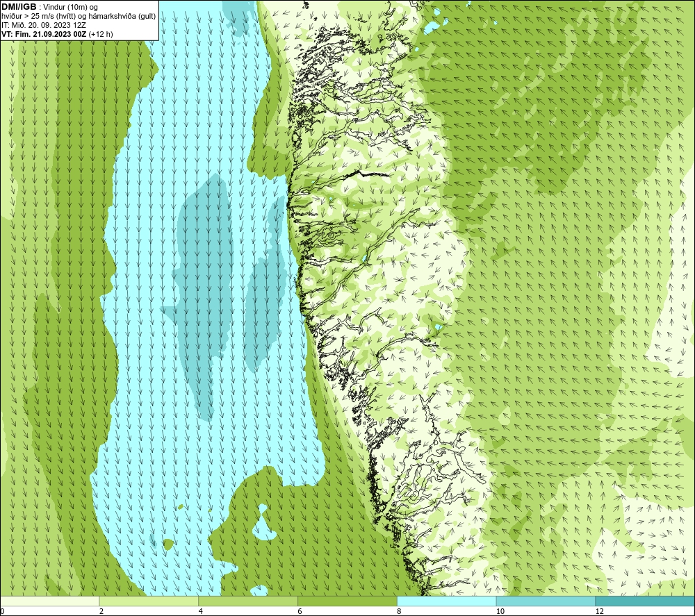Click the 2–4 m/s light green legend color
This screenshot has width=695, height=616.
click(149, 601)
